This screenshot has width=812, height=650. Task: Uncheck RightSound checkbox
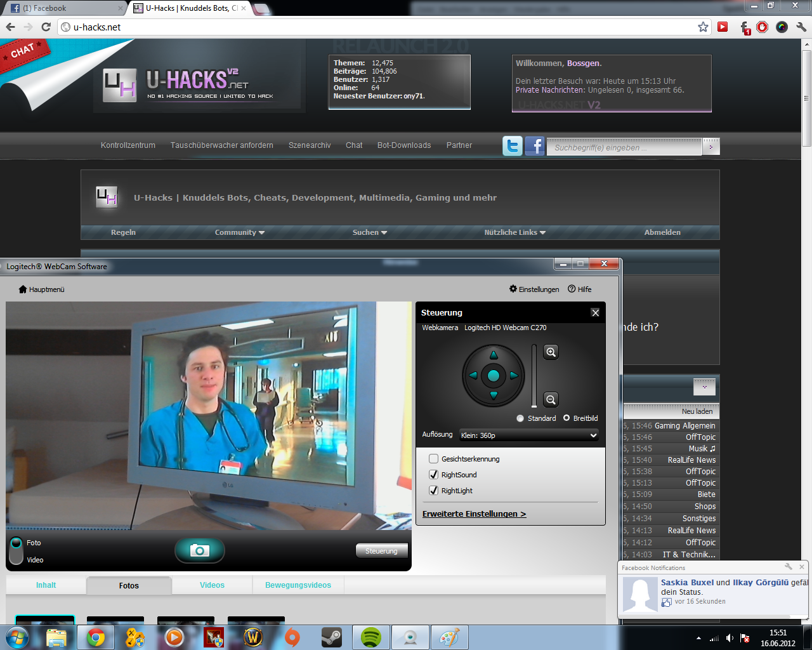434,474
